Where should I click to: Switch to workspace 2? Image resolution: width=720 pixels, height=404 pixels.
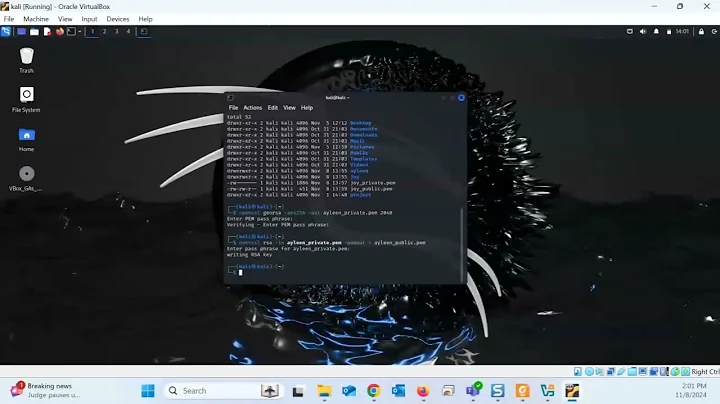pos(104,31)
